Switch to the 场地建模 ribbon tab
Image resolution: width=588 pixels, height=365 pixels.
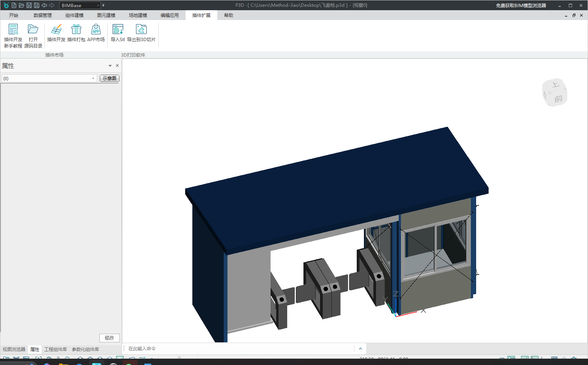[138, 15]
